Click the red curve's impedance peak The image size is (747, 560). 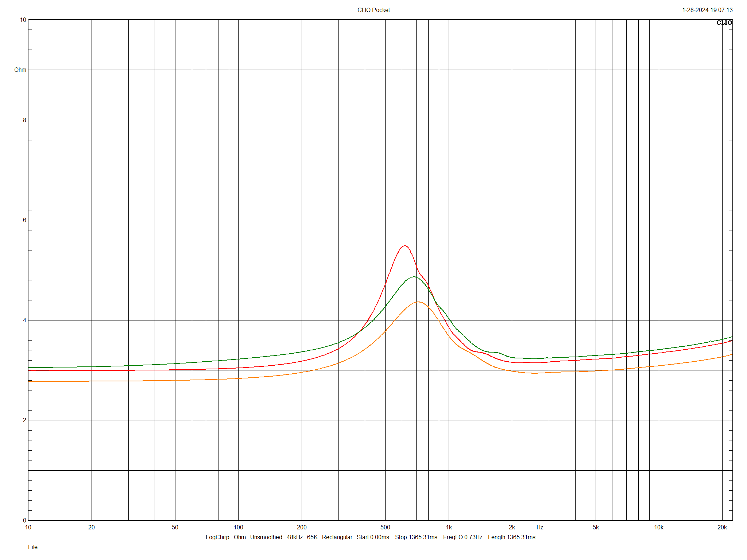pos(405,246)
